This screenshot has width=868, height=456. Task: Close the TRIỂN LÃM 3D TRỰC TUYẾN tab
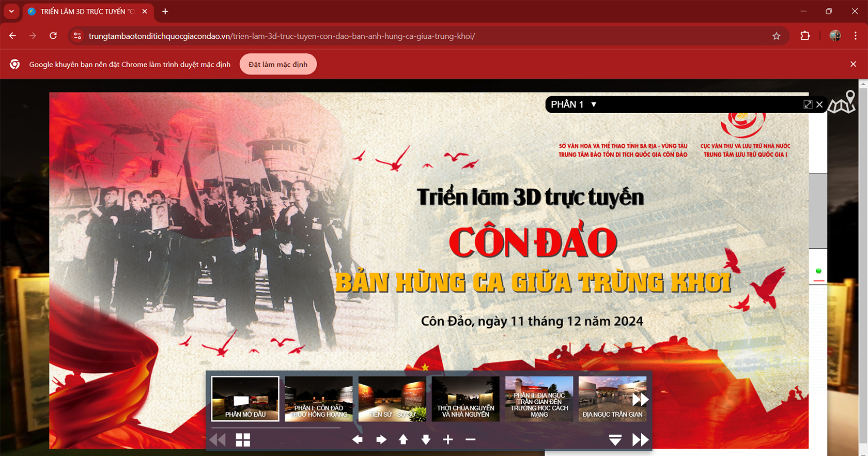pyautogui.click(x=145, y=11)
